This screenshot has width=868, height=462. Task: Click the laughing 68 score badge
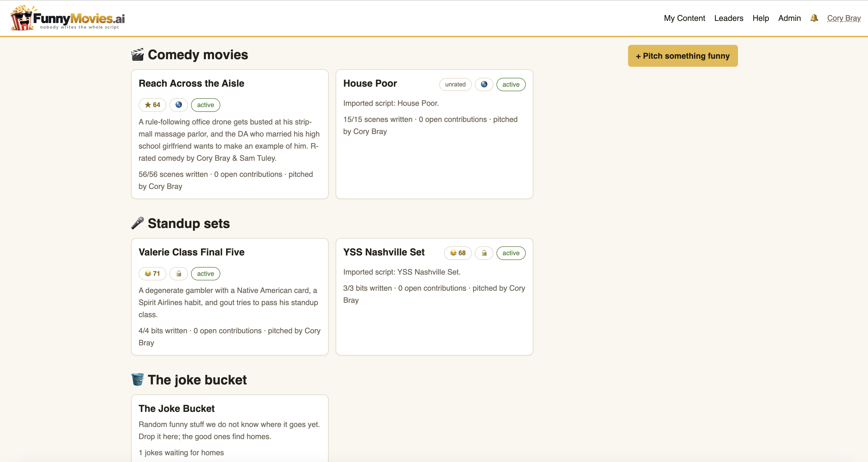tap(458, 253)
